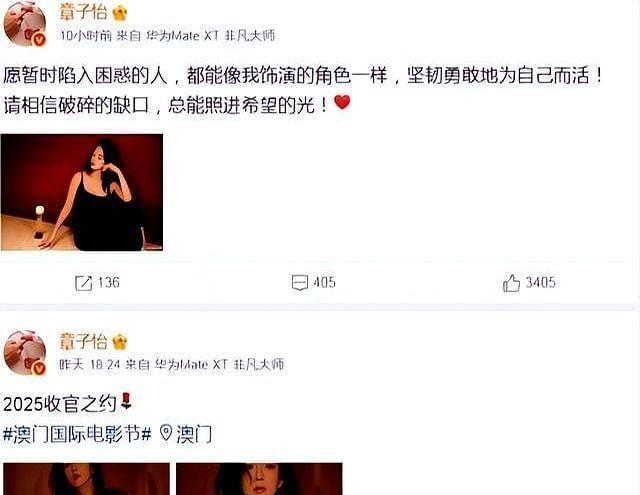The height and width of the screenshot is (495, 640).
Task: Open the first post's profile avatar
Action: [25, 23]
